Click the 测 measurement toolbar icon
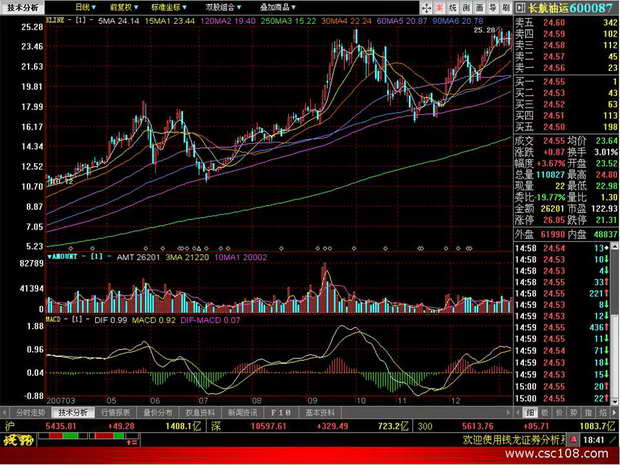The width and height of the screenshot is (620, 465). (467, 8)
